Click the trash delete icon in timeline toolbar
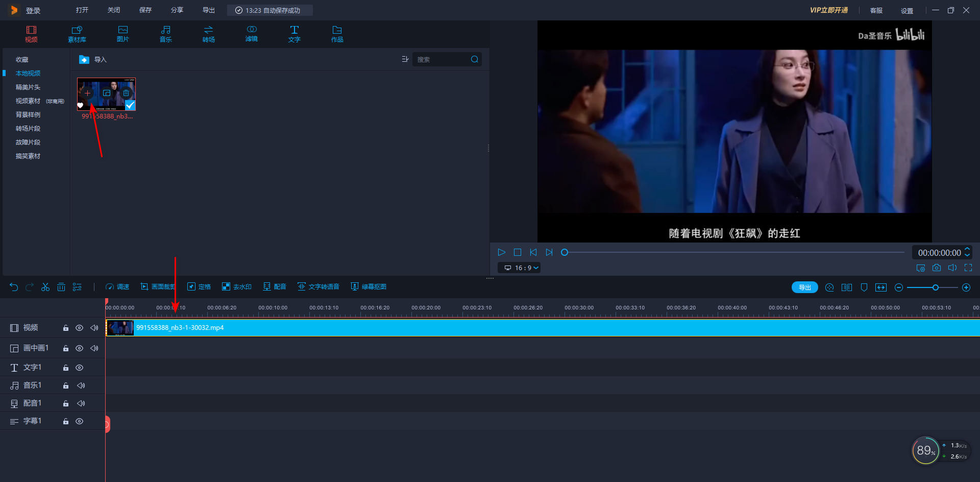 (61, 287)
